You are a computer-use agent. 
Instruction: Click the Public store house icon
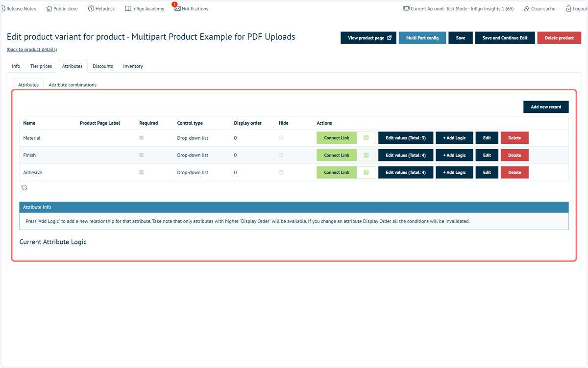49,9
